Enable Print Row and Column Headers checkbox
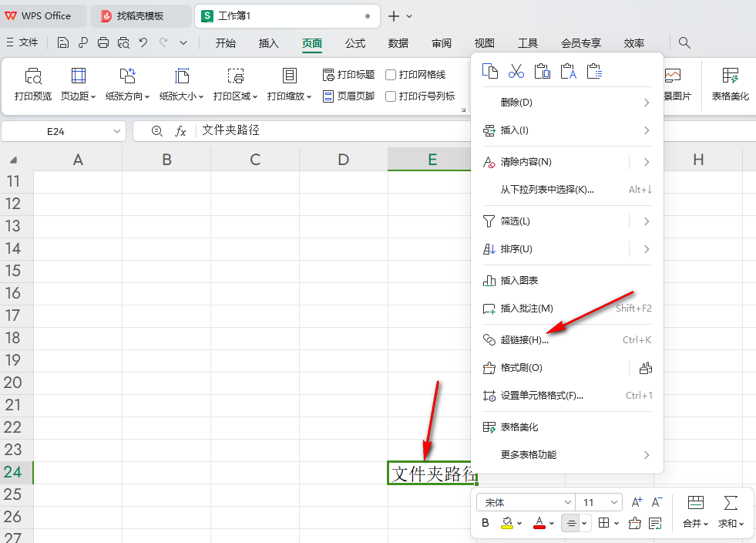Viewport: 756px width, 543px height. (391, 96)
